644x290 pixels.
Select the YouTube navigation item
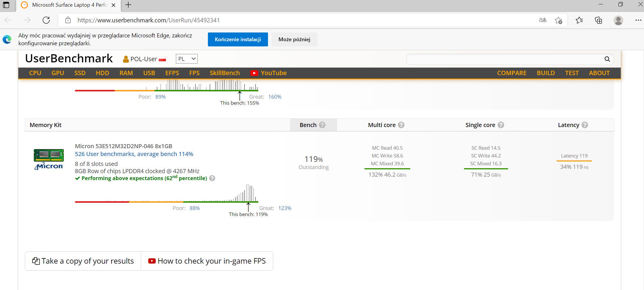click(269, 73)
